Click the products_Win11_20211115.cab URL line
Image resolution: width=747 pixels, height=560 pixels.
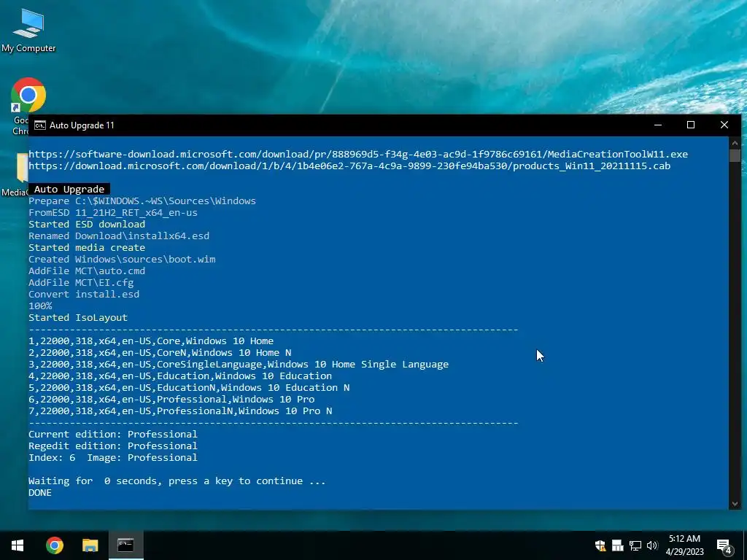[x=349, y=166]
